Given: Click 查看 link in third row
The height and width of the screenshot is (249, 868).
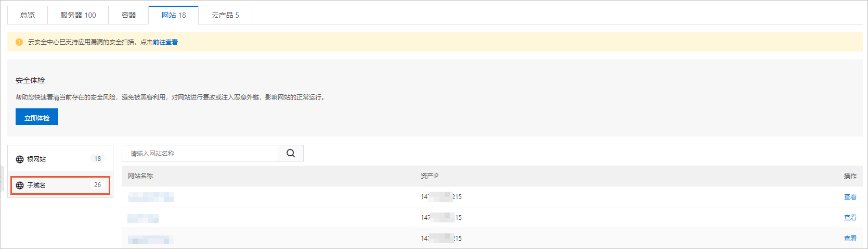Looking at the screenshot, I should click(x=850, y=239).
